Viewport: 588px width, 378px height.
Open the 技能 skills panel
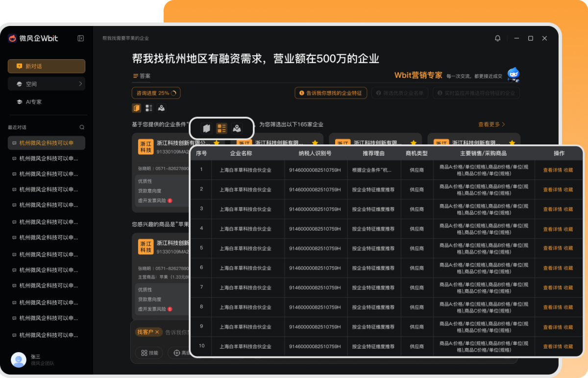point(149,353)
